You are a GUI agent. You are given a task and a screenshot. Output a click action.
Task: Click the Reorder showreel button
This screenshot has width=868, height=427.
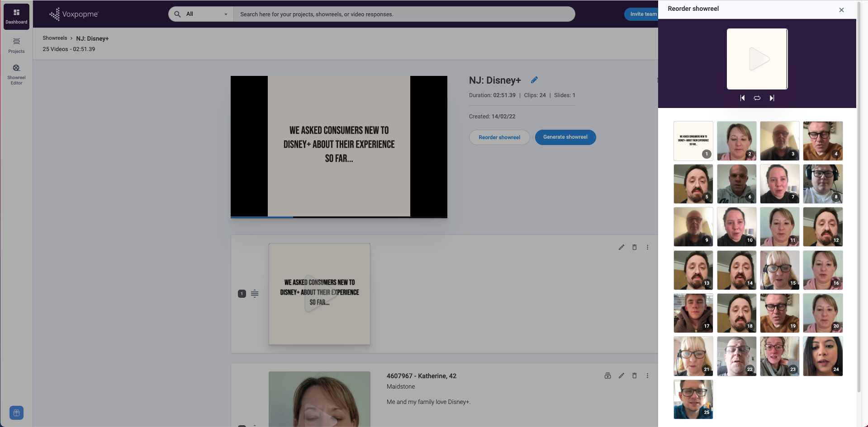499,137
